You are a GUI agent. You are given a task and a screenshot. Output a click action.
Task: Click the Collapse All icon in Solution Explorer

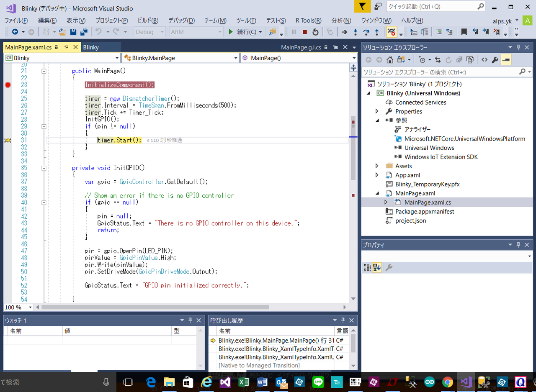coord(459,60)
